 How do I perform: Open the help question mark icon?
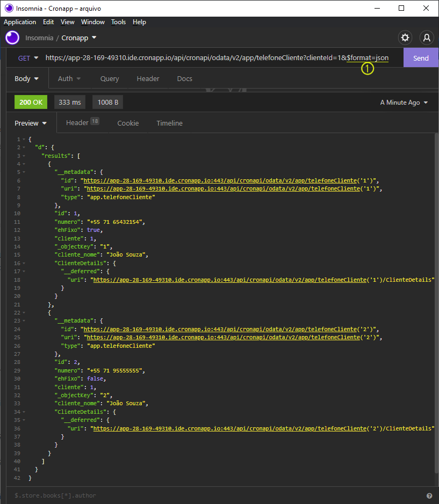[x=429, y=495]
